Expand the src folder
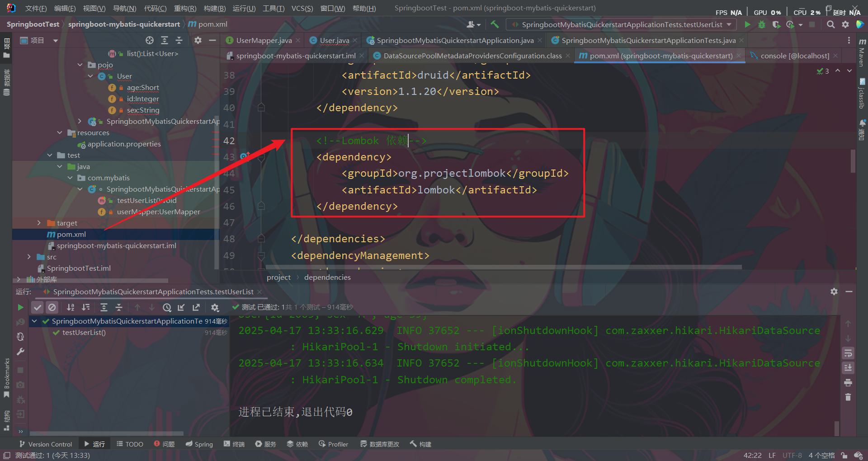868x461 pixels. pyautogui.click(x=29, y=257)
